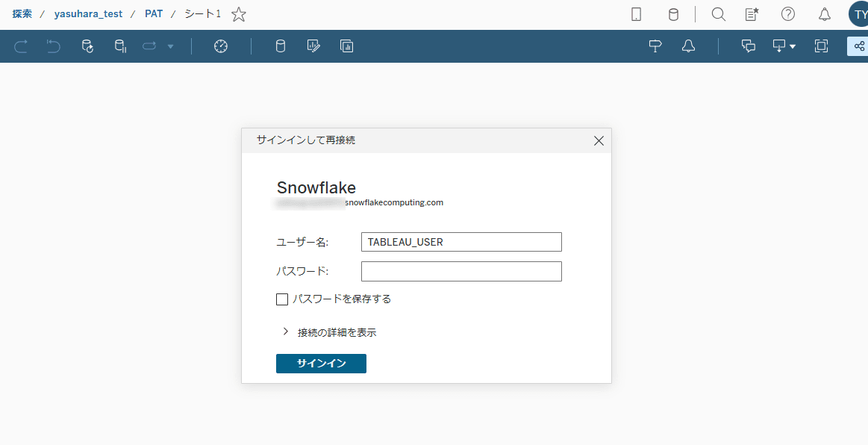Open the toolbar data source cylinder icon

(x=281, y=46)
